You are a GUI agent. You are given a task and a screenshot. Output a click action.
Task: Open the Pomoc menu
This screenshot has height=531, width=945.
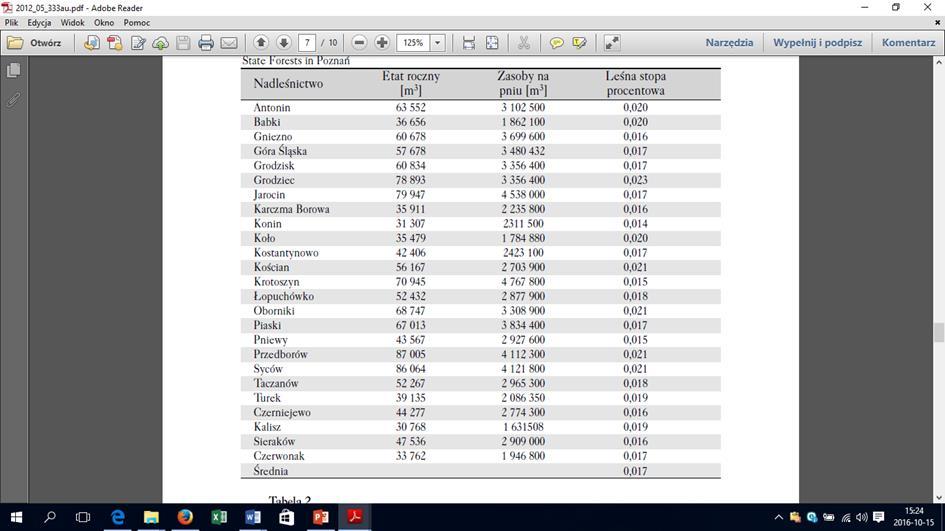coord(137,22)
